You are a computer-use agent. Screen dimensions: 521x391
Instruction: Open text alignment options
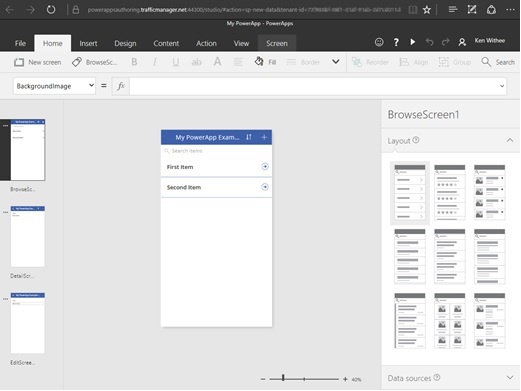tap(238, 62)
